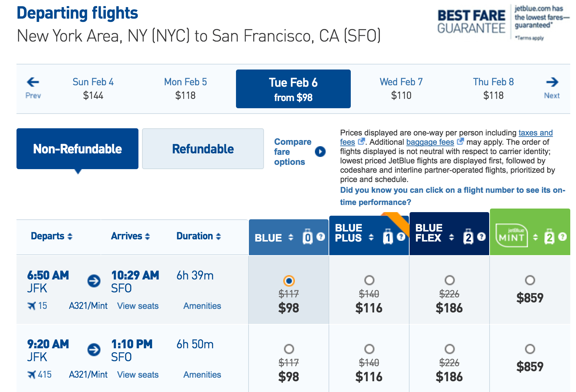Screen dimensions: 576x392
Task: Select the $186 Blue Flex fare for 9:20 AM
Action: [449, 349]
